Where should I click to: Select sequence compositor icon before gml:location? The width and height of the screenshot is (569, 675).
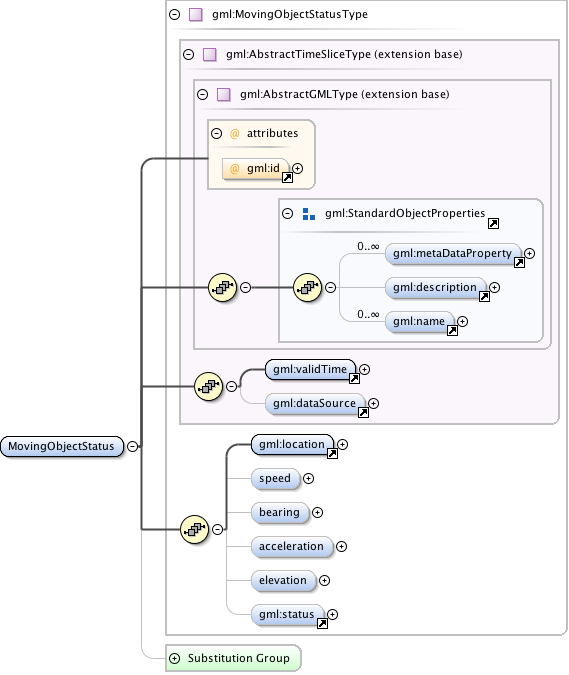coord(195,529)
